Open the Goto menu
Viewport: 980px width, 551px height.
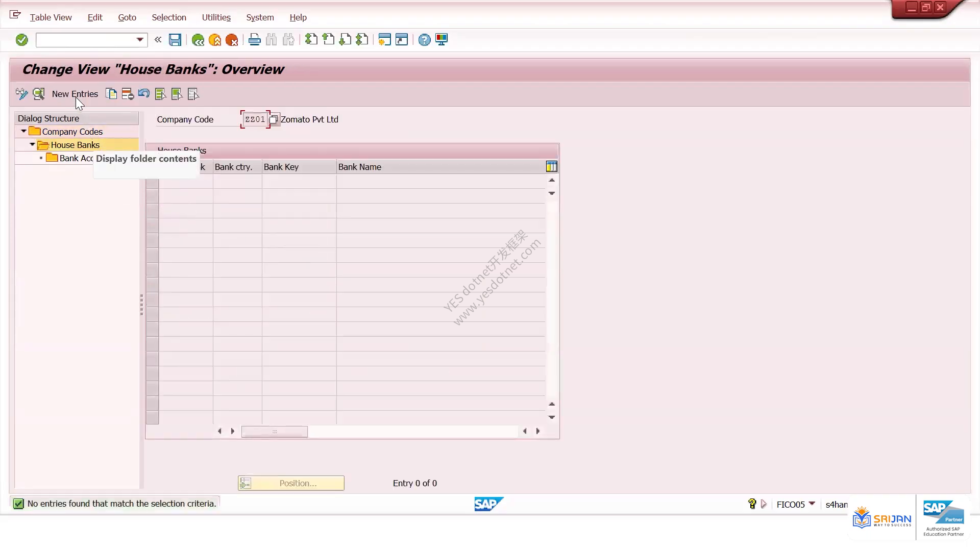(127, 17)
